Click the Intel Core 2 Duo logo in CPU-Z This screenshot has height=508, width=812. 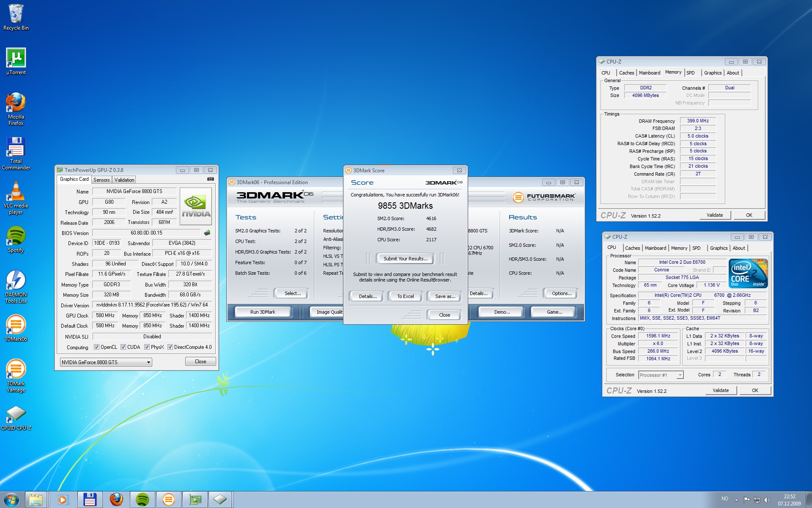tap(748, 273)
